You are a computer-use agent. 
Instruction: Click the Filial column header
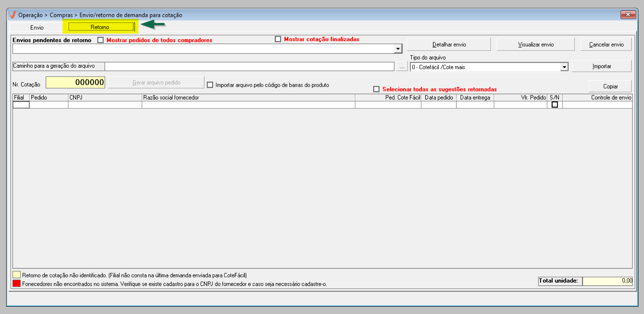[21, 98]
